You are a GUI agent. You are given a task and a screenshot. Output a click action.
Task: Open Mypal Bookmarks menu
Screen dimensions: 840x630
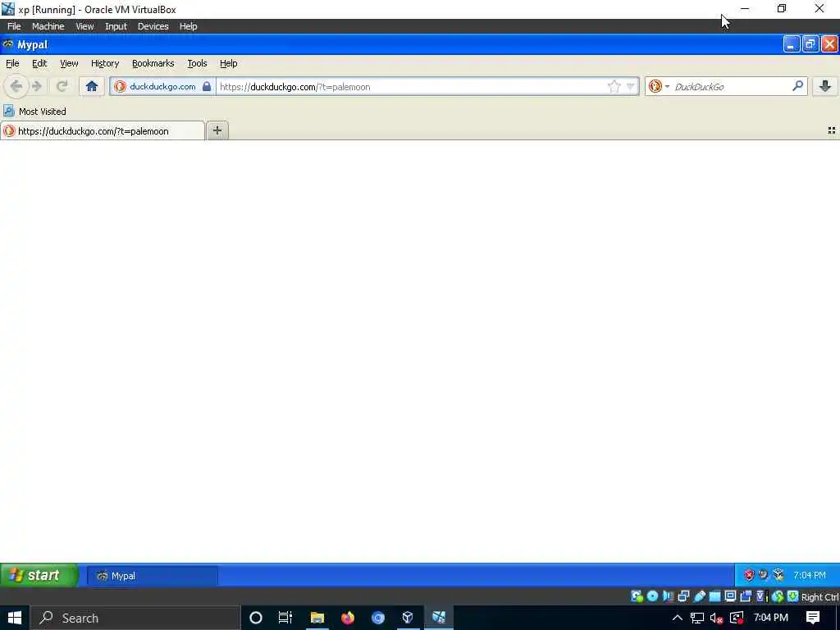pyautogui.click(x=153, y=63)
